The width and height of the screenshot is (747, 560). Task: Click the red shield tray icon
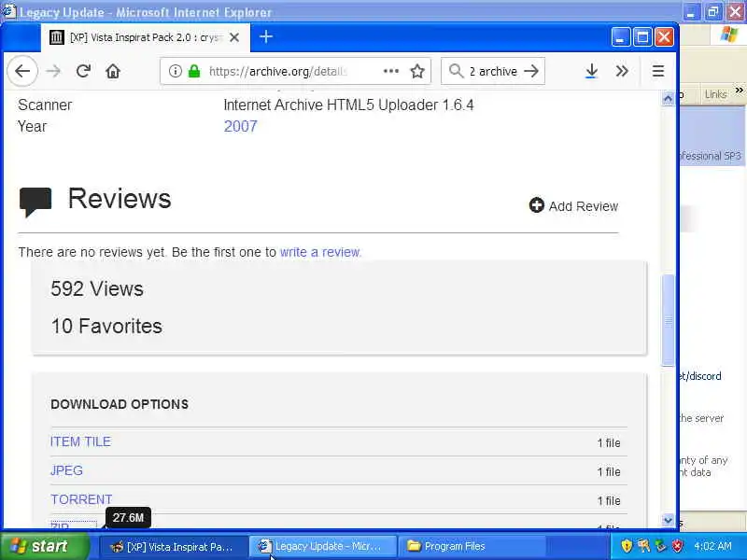(678, 546)
